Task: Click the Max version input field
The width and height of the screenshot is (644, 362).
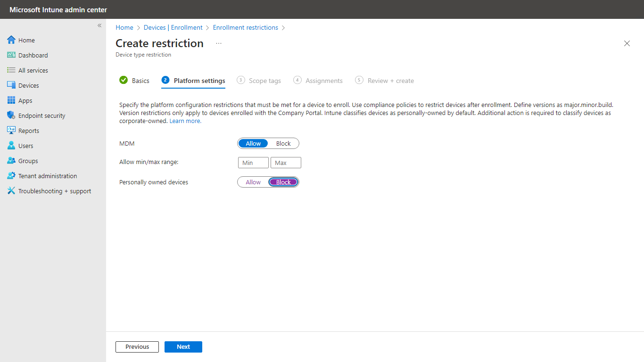Action: click(286, 163)
